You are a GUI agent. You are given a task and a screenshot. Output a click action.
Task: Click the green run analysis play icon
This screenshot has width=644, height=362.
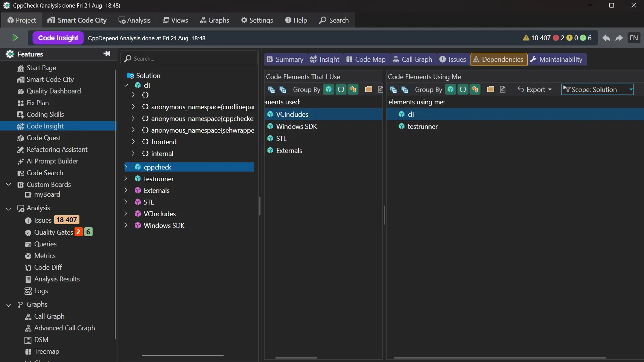[15, 38]
